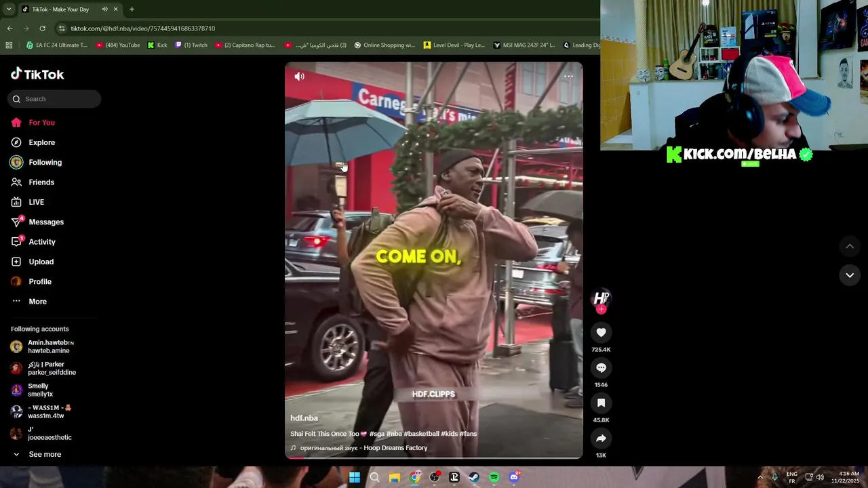
Task: Open Smelly following account
Action: pos(32,390)
